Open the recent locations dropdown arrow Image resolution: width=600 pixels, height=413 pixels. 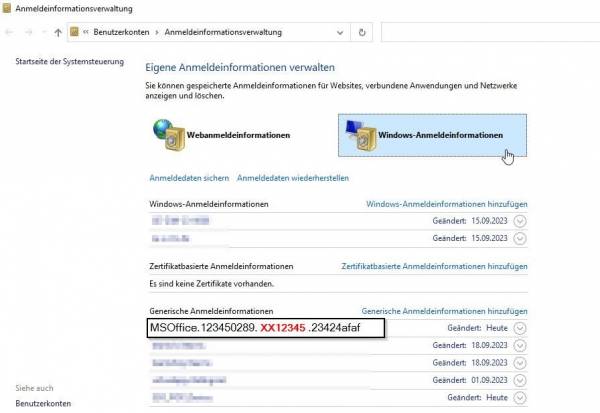pos(44,33)
